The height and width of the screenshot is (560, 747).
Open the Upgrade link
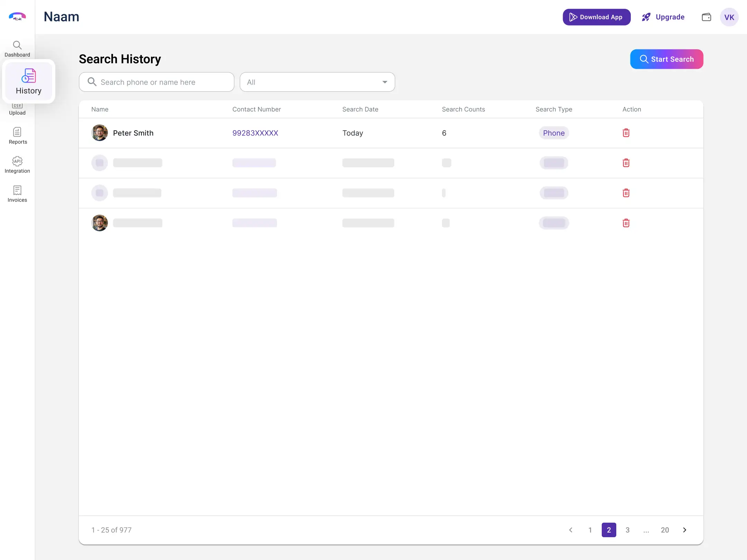pyautogui.click(x=663, y=17)
